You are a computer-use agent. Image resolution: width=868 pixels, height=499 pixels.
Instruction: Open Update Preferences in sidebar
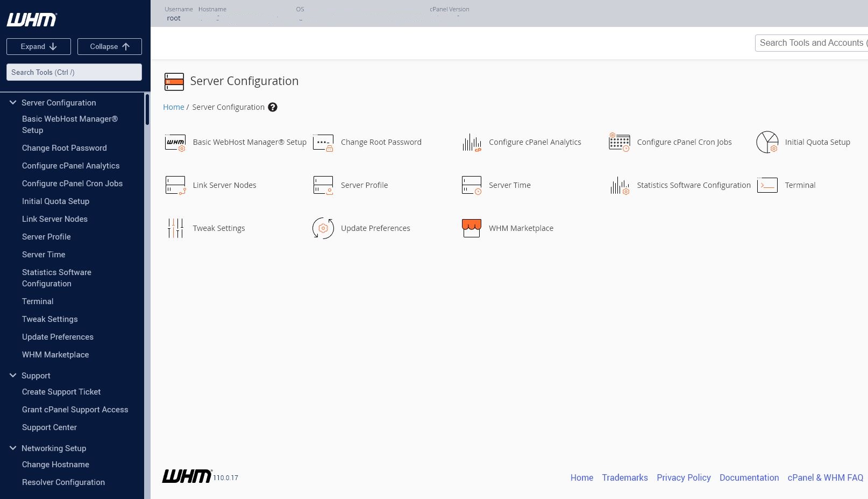(x=58, y=337)
